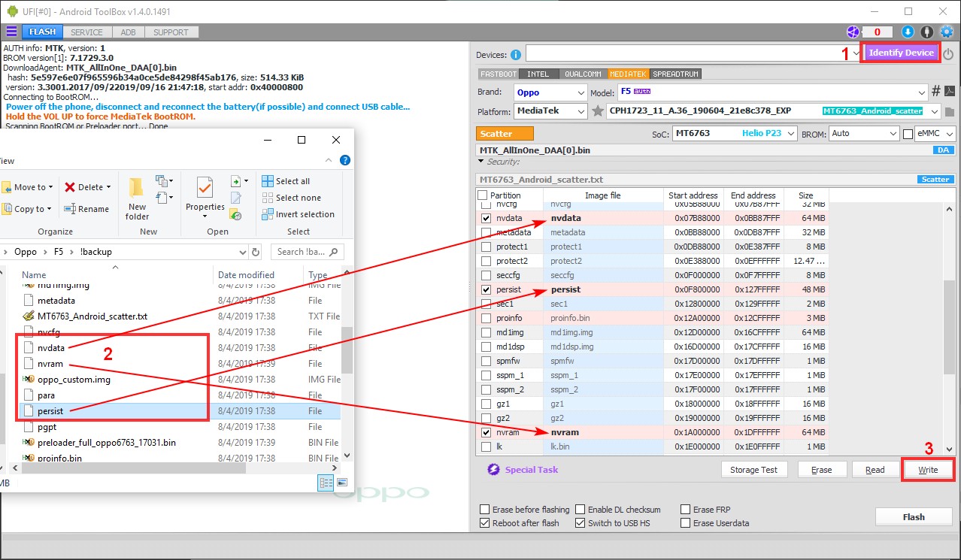Image resolution: width=961 pixels, height=560 pixels.
Task: Toggle the Partition header select-all checkbox
Action: tap(483, 195)
